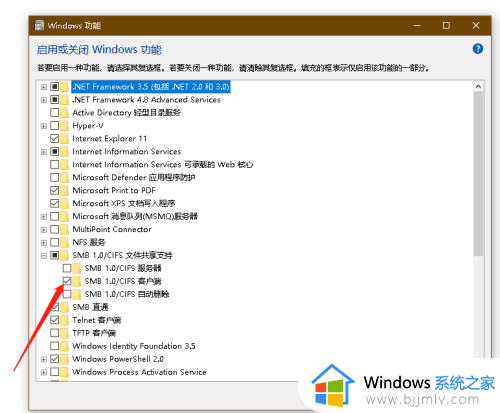Viewport: 500px width, 413px height.
Task: Select the Microsoft Defender 应用程序防护 label
Action: click(134, 177)
